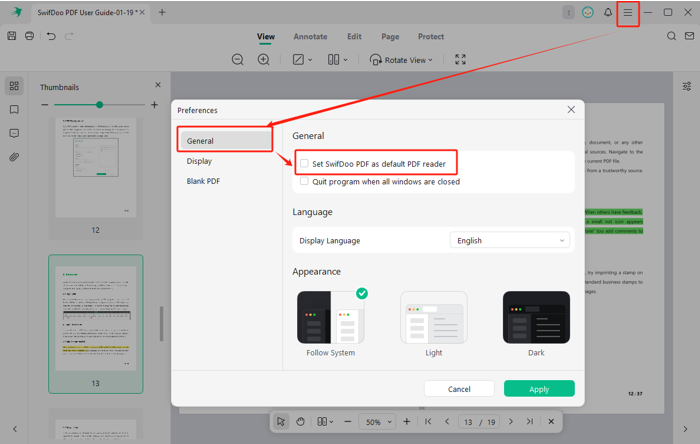Open the Attachments paperclip icon
This screenshot has width=700, height=444.
pos(14,157)
